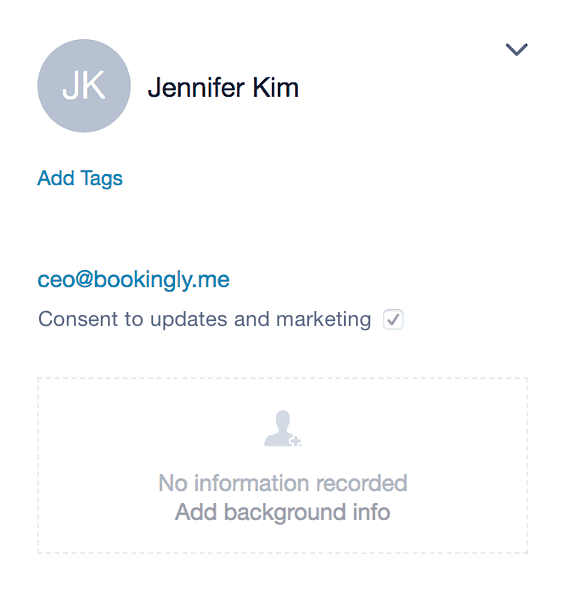This screenshot has height=610, width=569.
Task: Start adding background info for the contact
Action: pos(283,512)
